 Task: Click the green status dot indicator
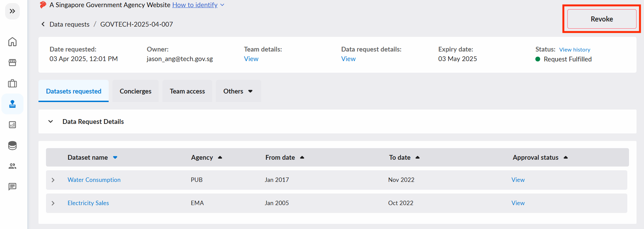point(538,59)
